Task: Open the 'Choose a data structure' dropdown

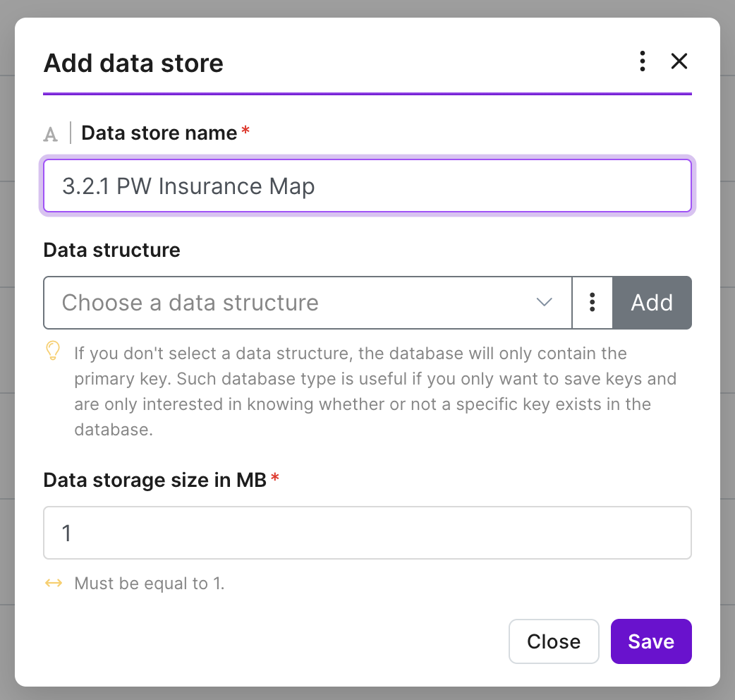Action: [308, 303]
